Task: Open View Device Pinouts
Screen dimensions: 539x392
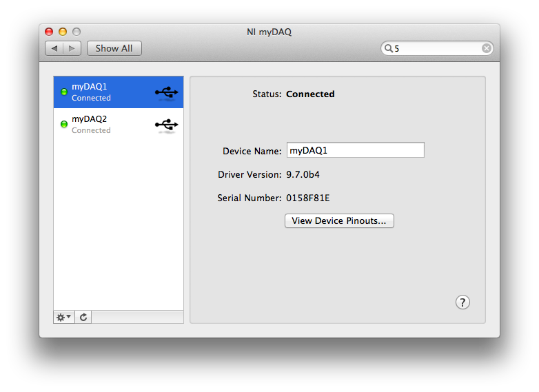Action: tap(339, 221)
